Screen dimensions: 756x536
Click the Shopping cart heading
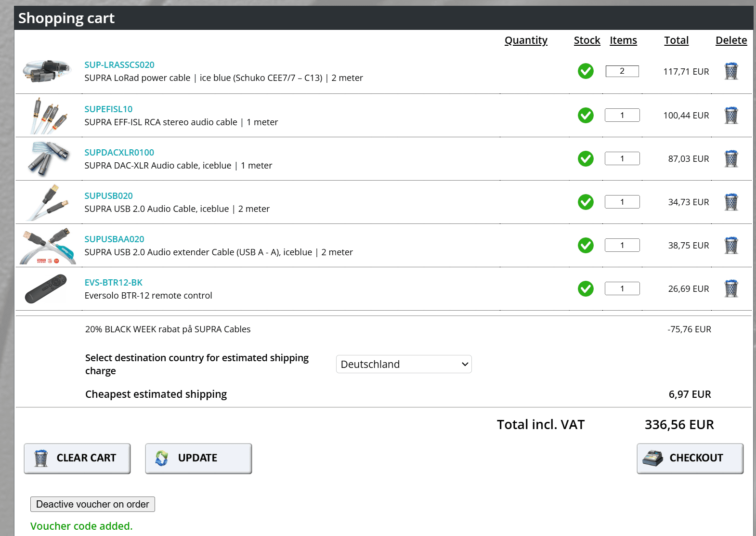(66, 18)
